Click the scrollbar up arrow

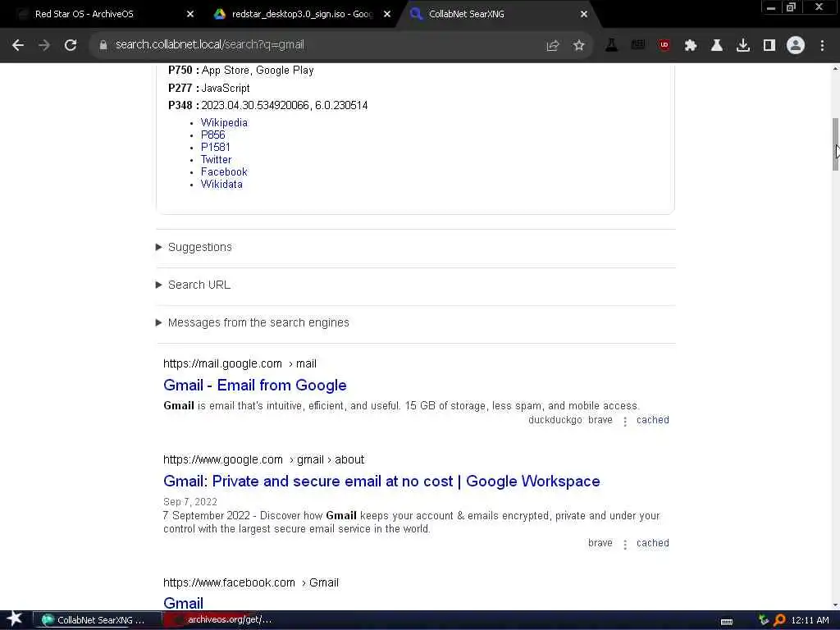(x=835, y=69)
